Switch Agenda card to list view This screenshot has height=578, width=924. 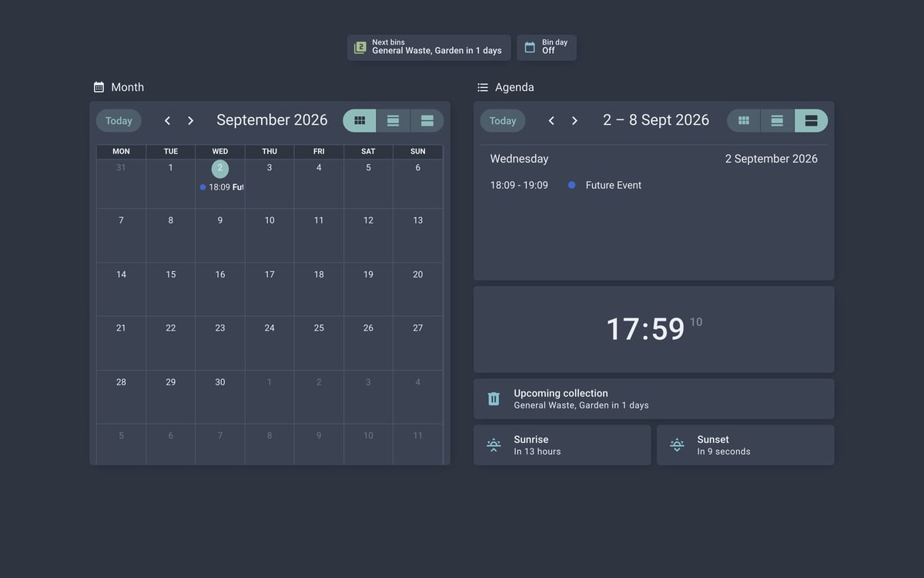pos(778,120)
